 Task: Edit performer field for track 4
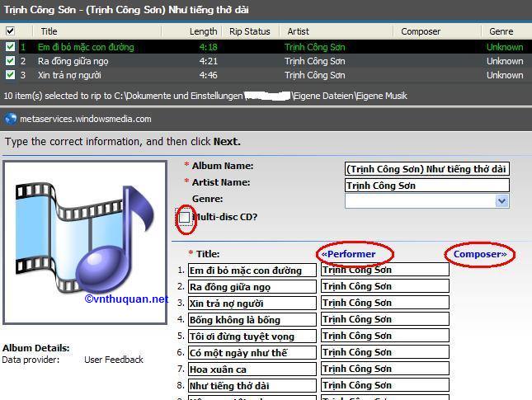[x=385, y=319]
